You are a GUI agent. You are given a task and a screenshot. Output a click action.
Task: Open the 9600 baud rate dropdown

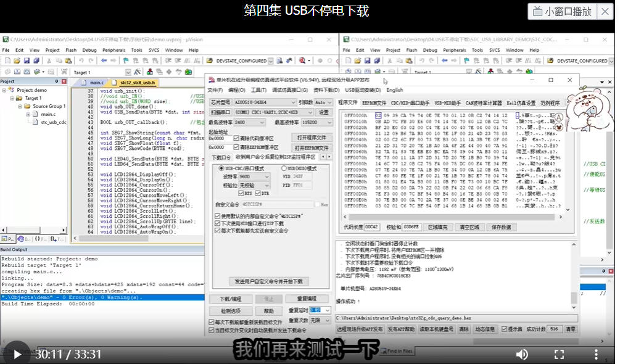coord(254,176)
